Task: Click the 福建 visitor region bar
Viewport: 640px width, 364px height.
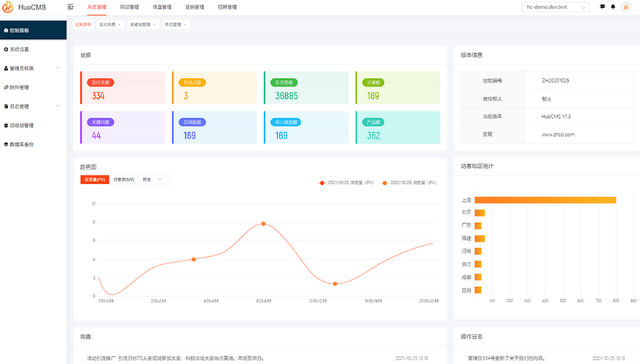Action: 480,239
